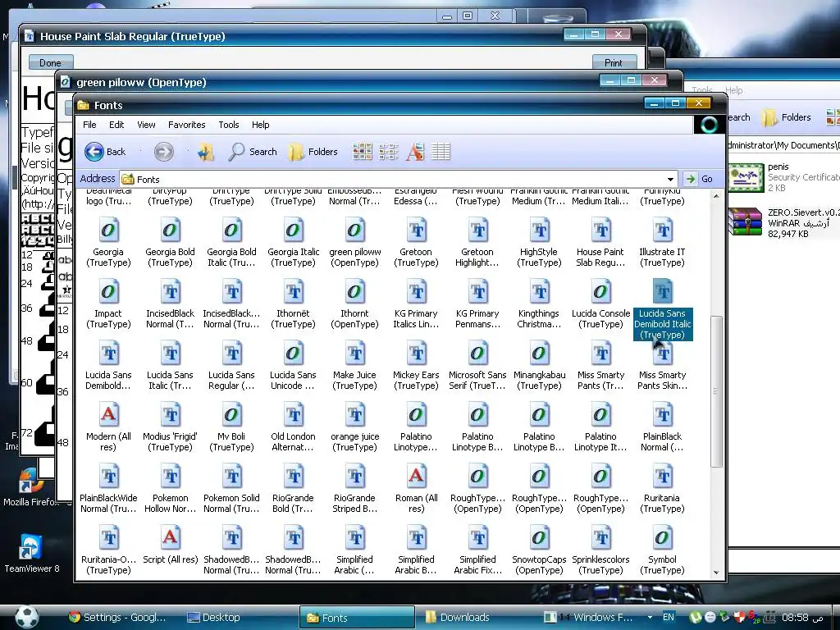Switch to Downloads taskbar button
This screenshot has width=840, height=630.
pos(458,617)
